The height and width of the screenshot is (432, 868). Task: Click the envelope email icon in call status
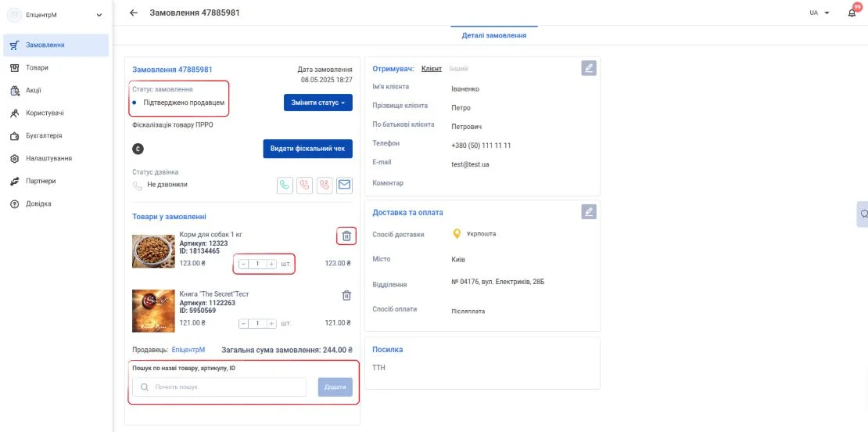click(344, 185)
